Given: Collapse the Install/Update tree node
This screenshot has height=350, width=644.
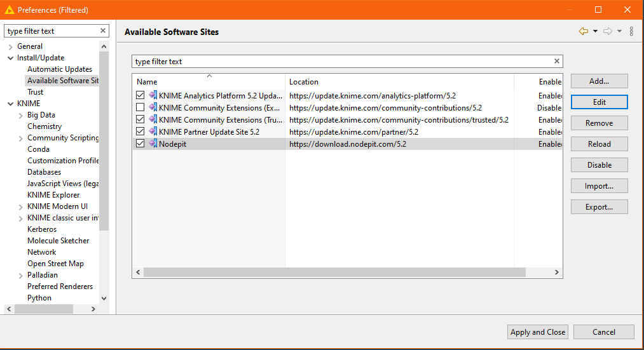Looking at the screenshot, I should (11, 58).
